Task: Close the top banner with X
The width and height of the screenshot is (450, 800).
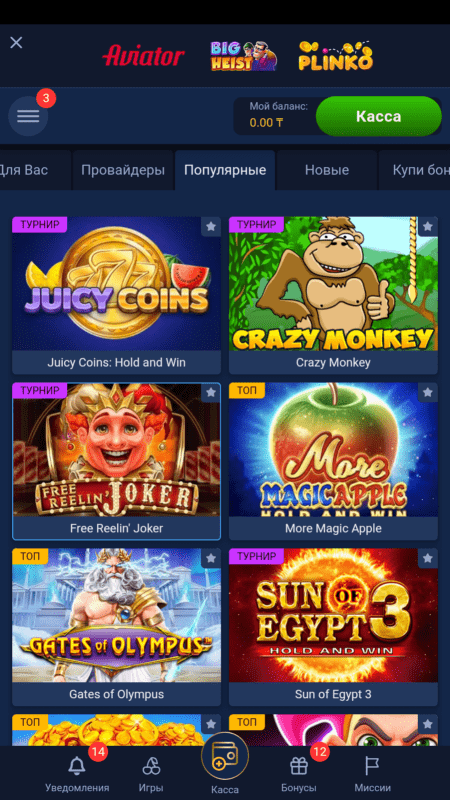Action: 16,43
